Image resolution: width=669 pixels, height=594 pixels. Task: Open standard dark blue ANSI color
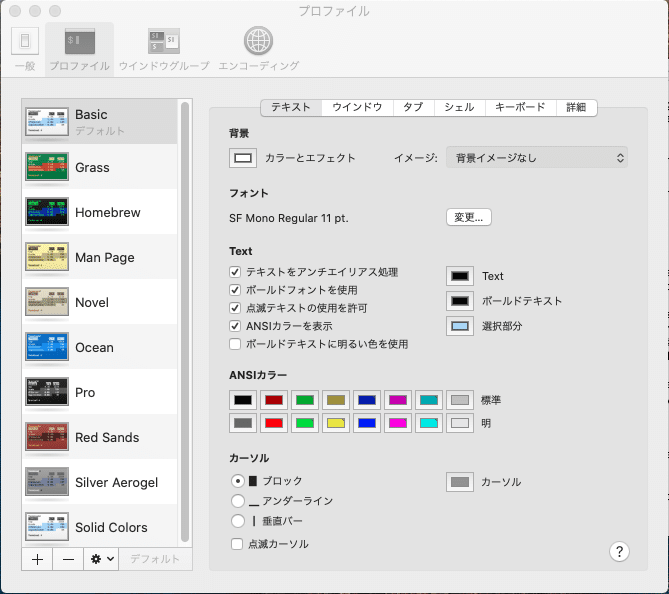click(367, 400)
